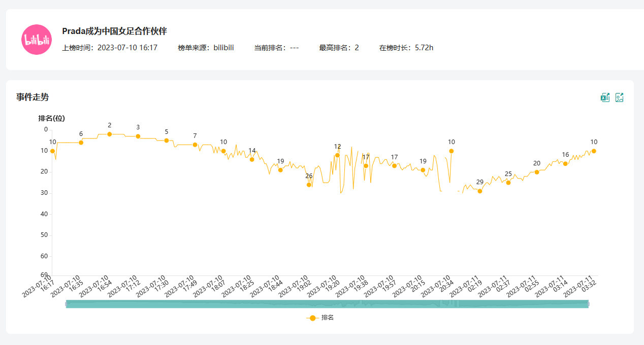Click the middle of the teal zoom bar

327,304
